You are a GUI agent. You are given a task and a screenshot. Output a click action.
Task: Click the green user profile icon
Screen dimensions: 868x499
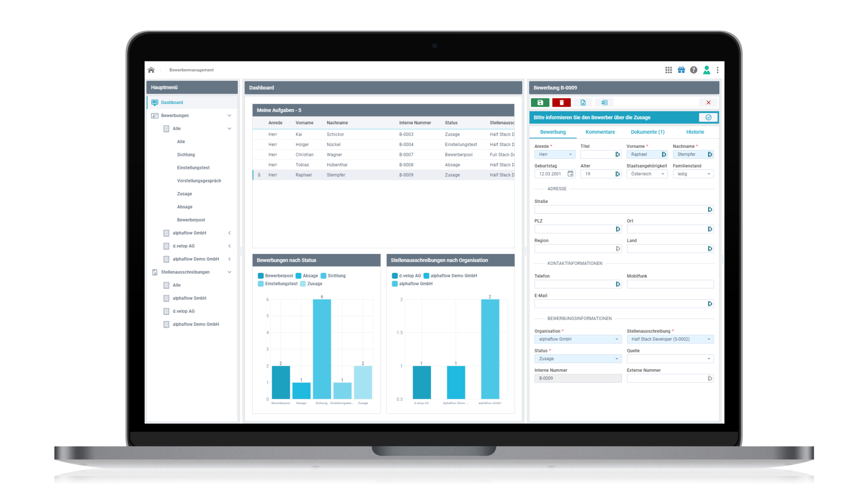(707, 70)
